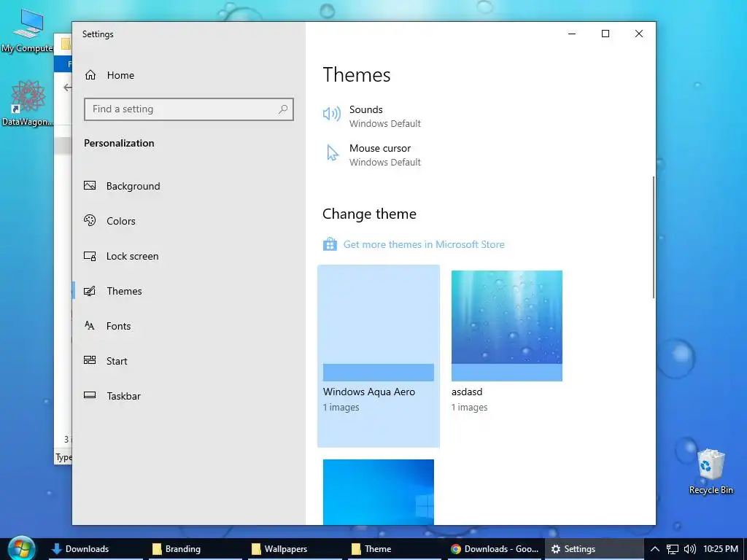The width and height of the screenshot is (747, 560).
Task: Click the Themes brush icon in sidebar
Action: (x=90, y=290)
